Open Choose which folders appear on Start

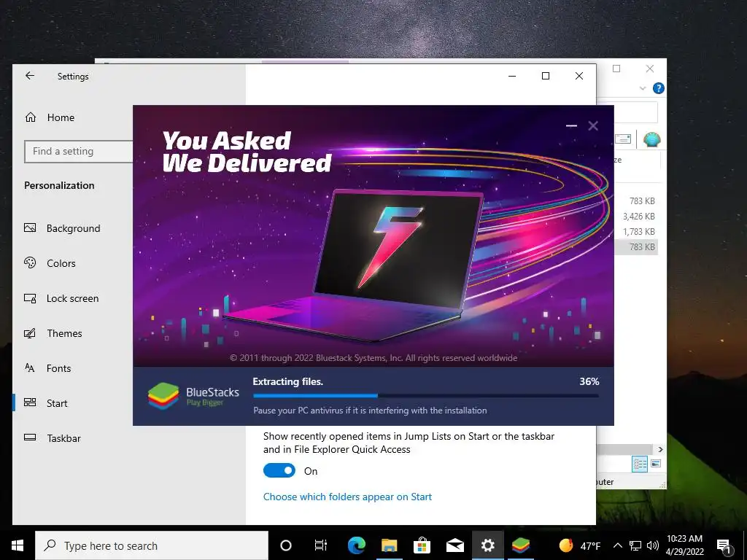(x=347, y=497)
